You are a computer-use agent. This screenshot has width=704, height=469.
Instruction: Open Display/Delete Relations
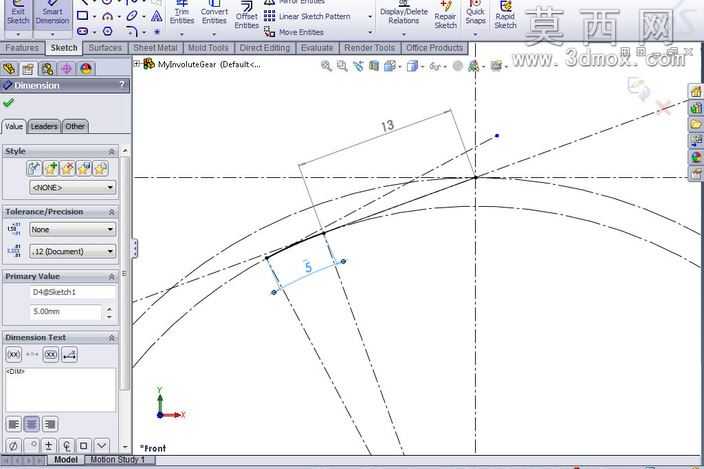coord(404,13)
